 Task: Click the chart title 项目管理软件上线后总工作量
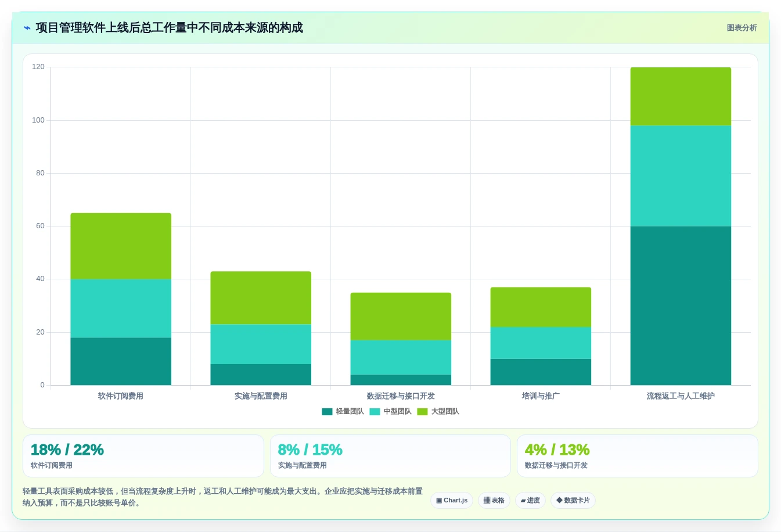169,28
